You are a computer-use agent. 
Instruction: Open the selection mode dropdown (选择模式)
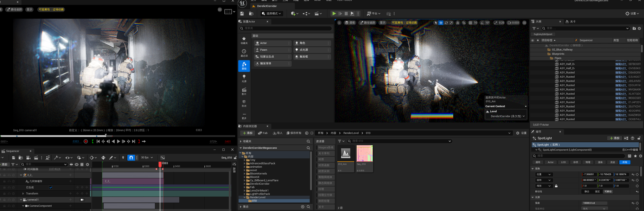click(272, 14)
